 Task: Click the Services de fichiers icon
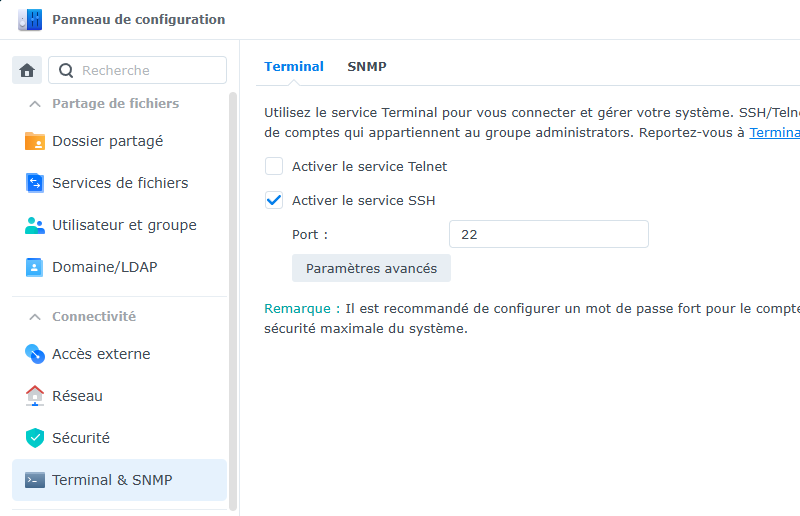tap(35, 183)
